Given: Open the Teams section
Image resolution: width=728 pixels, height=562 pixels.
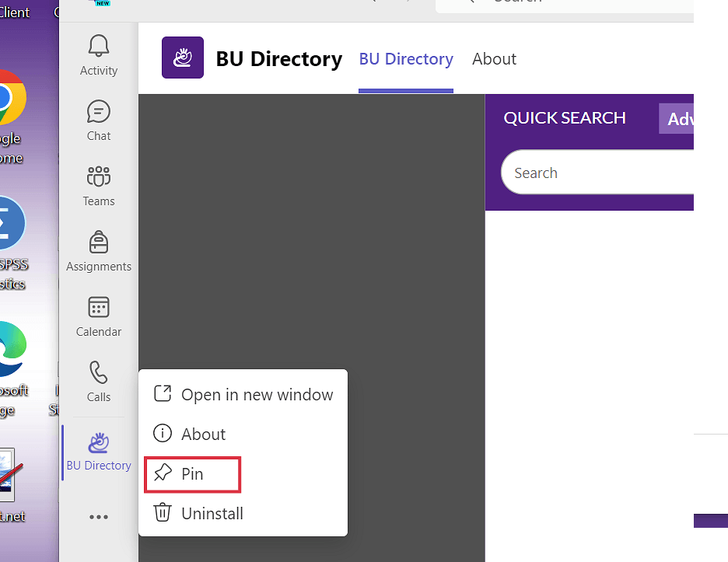Looking at the screenshot, I should 99,186.
